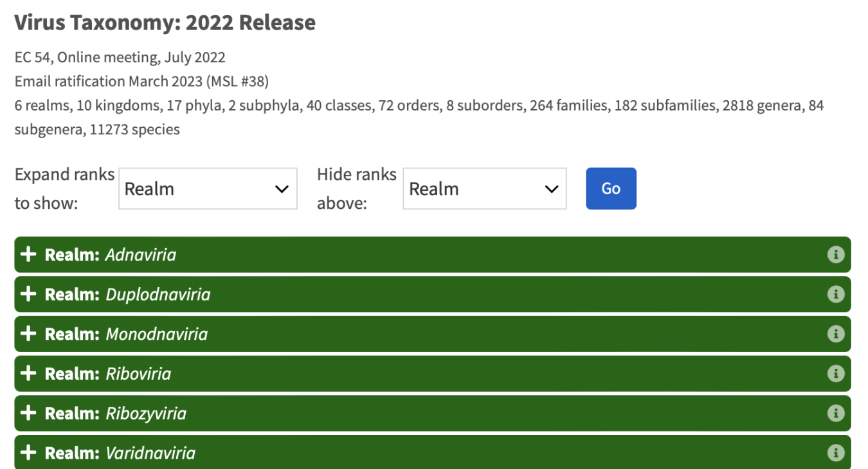The height and width of the screenshot is (469, 868).
Task: Select the Adnaviria realm name
Action: tap(140, 255)
